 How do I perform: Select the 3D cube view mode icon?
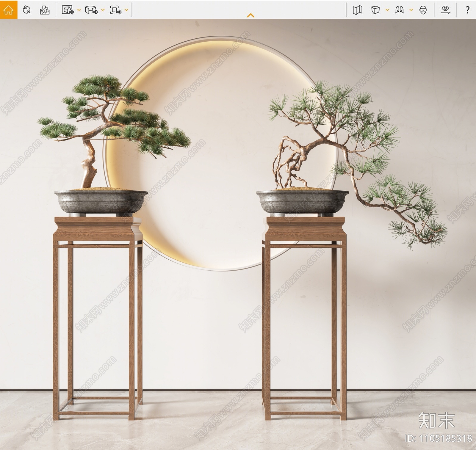click(375, 10)
